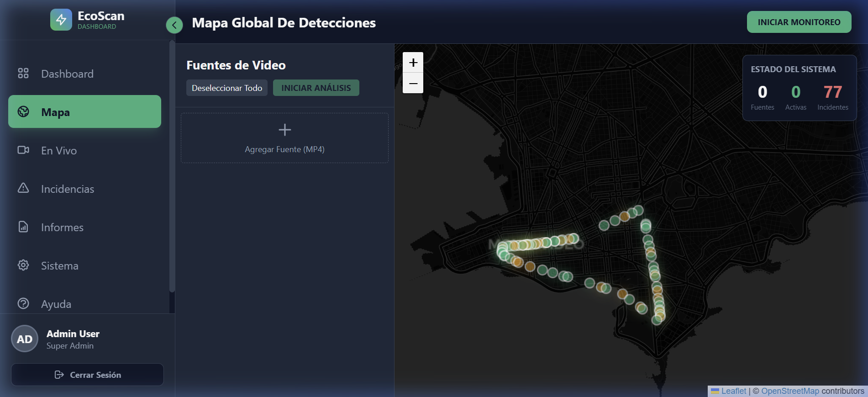Zoom in on the map
The height and width of the screenshot is (397, 868).
[413, 63]
